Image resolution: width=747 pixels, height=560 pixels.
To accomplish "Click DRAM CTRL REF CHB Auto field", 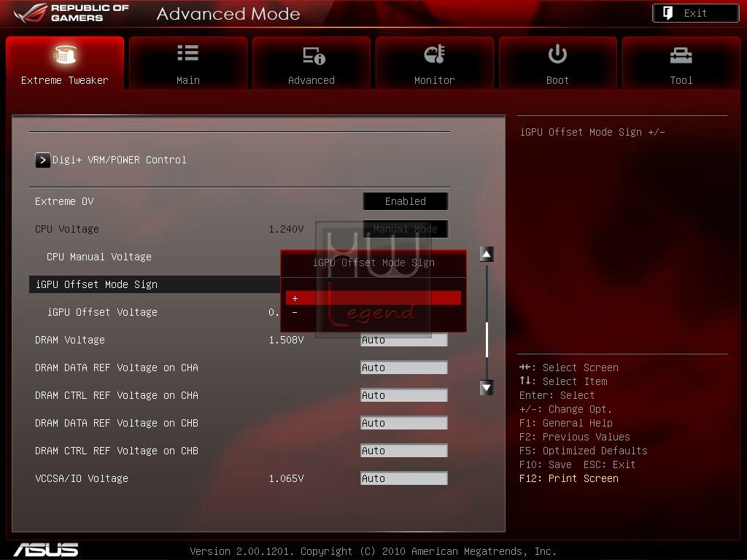I will click(403, 451).
